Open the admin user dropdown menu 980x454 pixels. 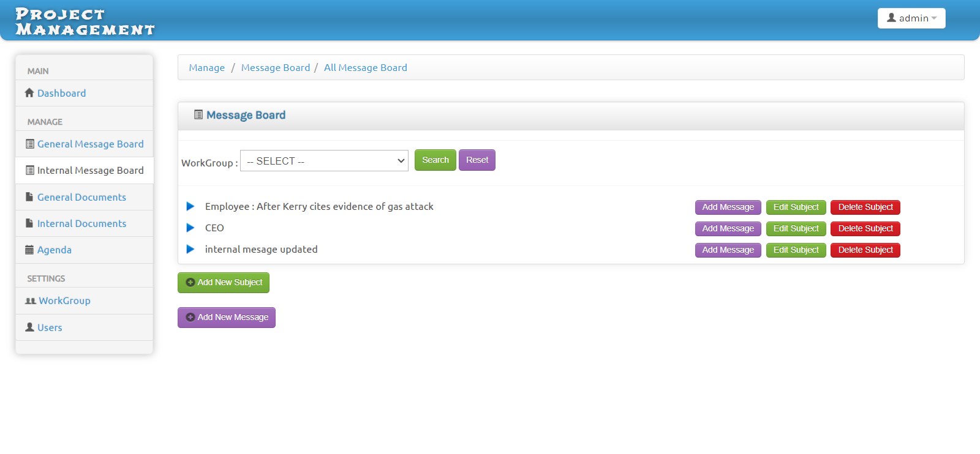[911, 18]
